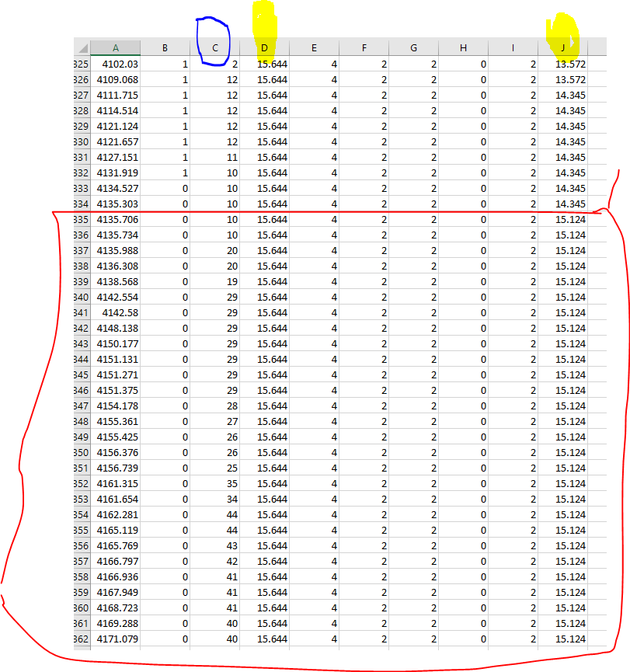Click cell containing 4166.936
The height and width of the screenshot is (672, 630).
pos(115,577)
